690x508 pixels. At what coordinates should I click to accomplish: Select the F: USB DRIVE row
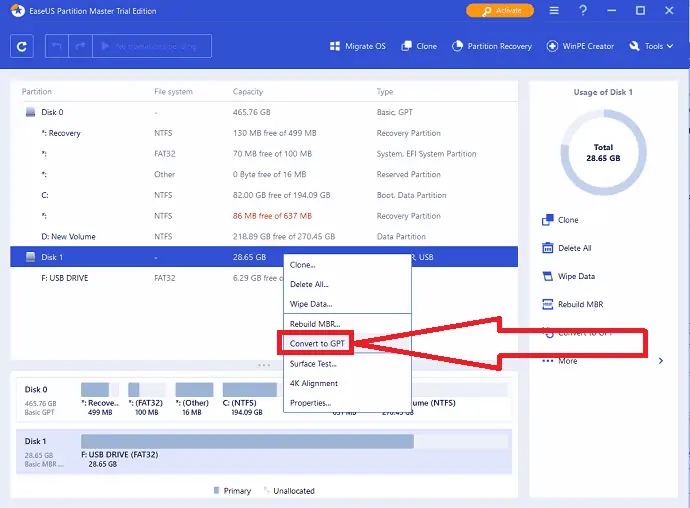(264, 278)
